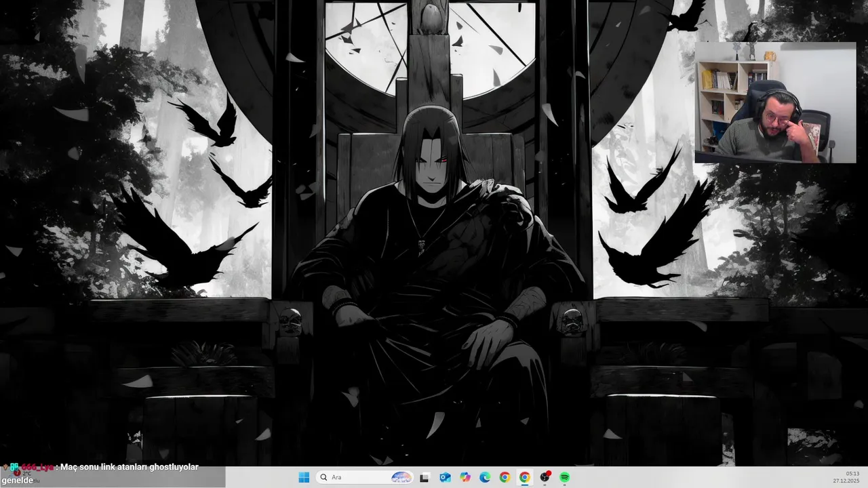The width and height of the screenshot is (868, 488).
Task: Open the Windows Start menu
Action: pyautogui.click(x=304, y=477)
